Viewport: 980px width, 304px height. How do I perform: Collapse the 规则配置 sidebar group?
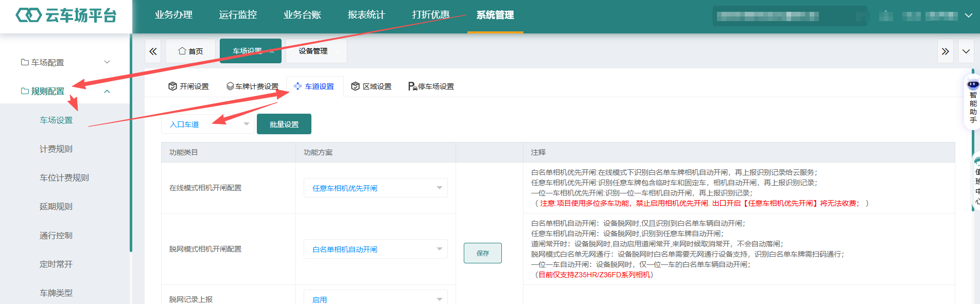(x=65, y=91)
